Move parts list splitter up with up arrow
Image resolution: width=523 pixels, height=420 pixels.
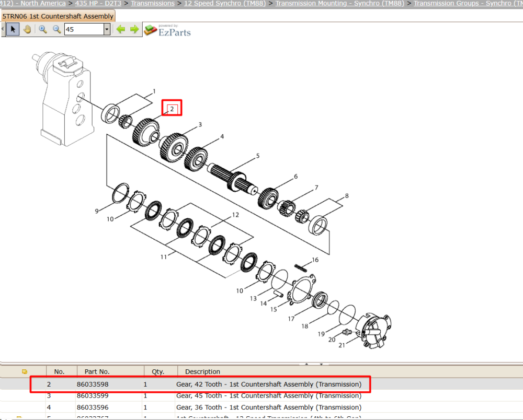[306, 364]
